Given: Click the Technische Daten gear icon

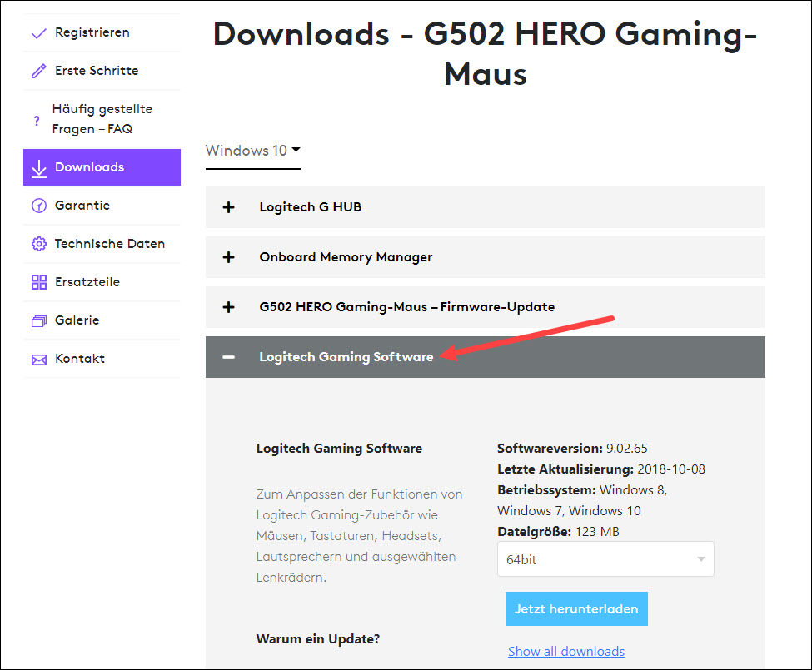Looking at the screenshot, I should (x=37, y=244).
